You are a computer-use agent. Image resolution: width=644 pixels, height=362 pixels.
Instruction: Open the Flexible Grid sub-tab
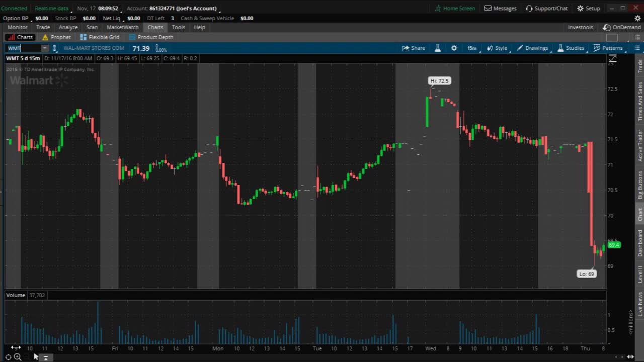tap(100, 37)
